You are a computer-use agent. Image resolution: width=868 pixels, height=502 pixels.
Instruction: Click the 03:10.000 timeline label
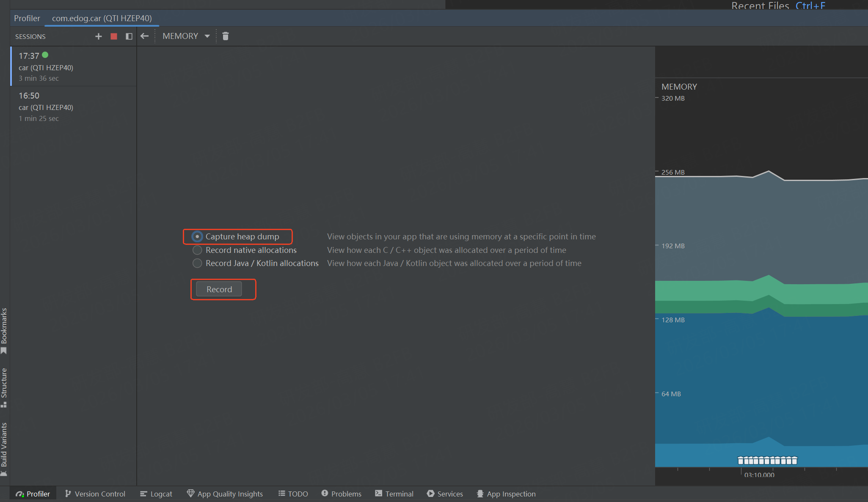[759, 475]
